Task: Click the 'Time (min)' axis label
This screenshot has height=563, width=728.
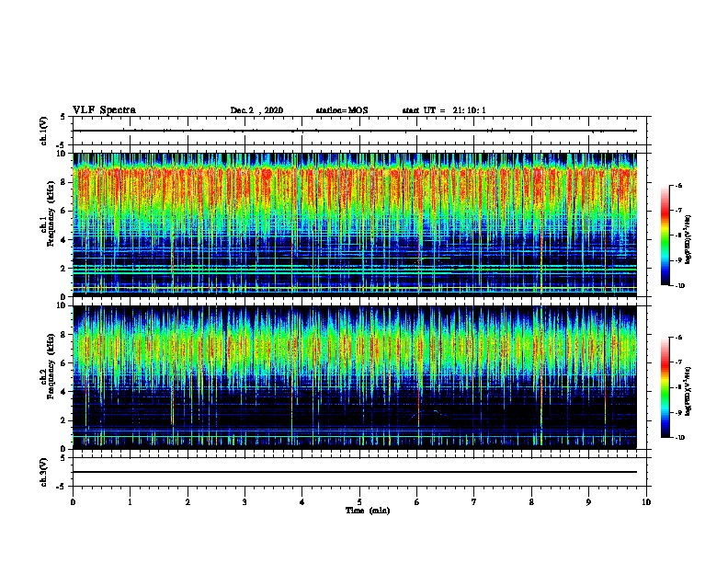Action: tap(368, 511)
